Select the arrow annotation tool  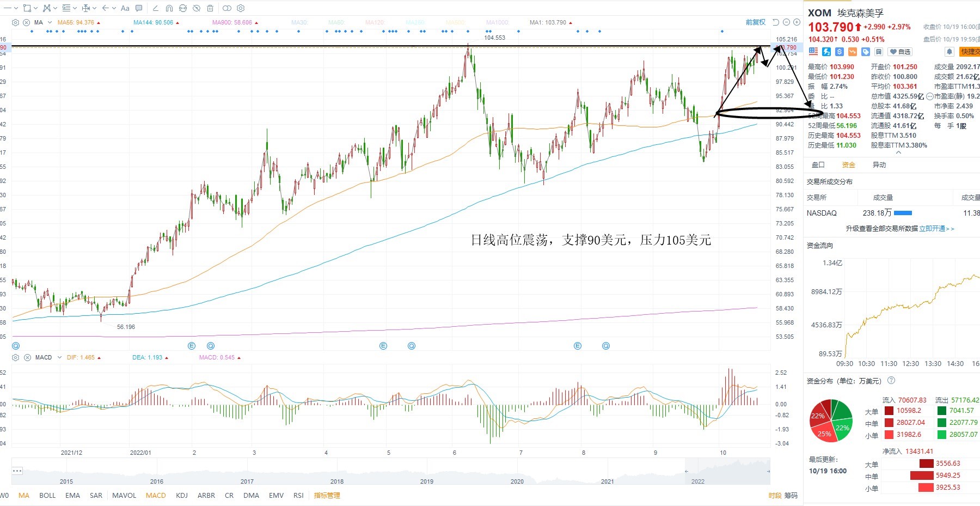tap(106, 8)
